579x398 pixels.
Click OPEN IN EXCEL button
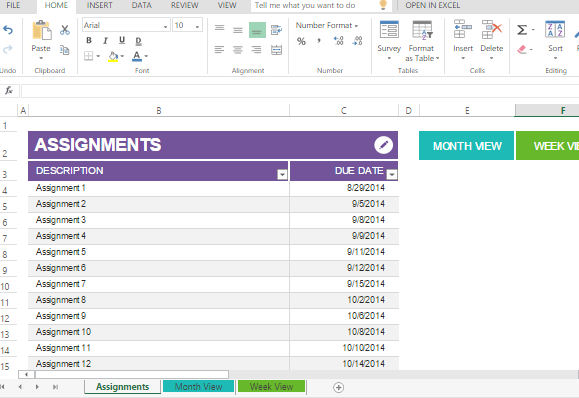[432, 6]
